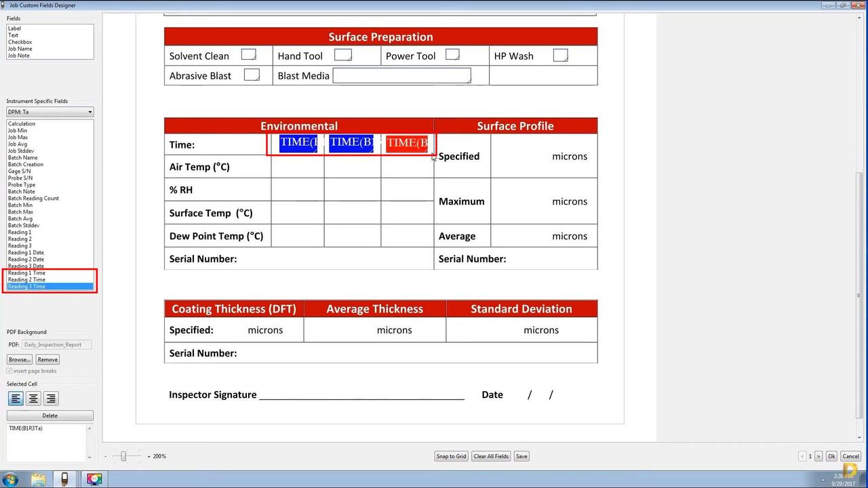This screenshot has width=868, height=488.
Task: Click Clear All Fields at the bottom
Action: tap(490, 456)
